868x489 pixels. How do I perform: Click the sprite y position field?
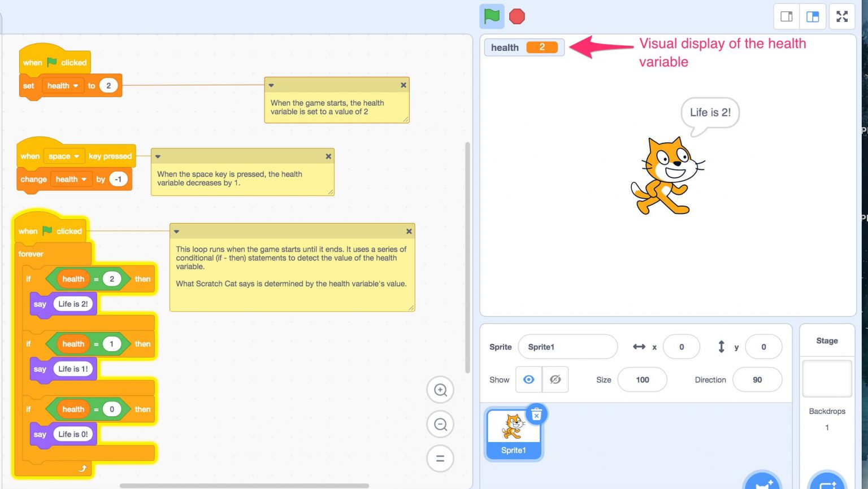[x=763, y=347]
